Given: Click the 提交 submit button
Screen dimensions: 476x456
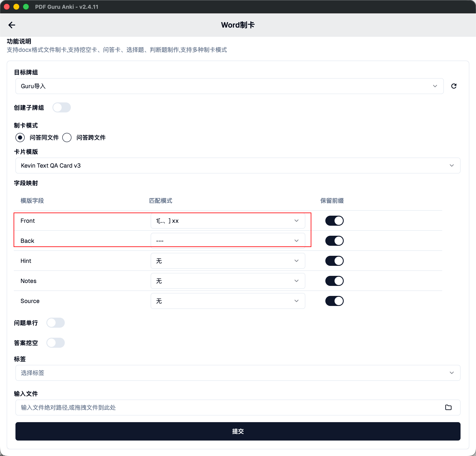Looking at the screenshot, I should tap(238, 431).
